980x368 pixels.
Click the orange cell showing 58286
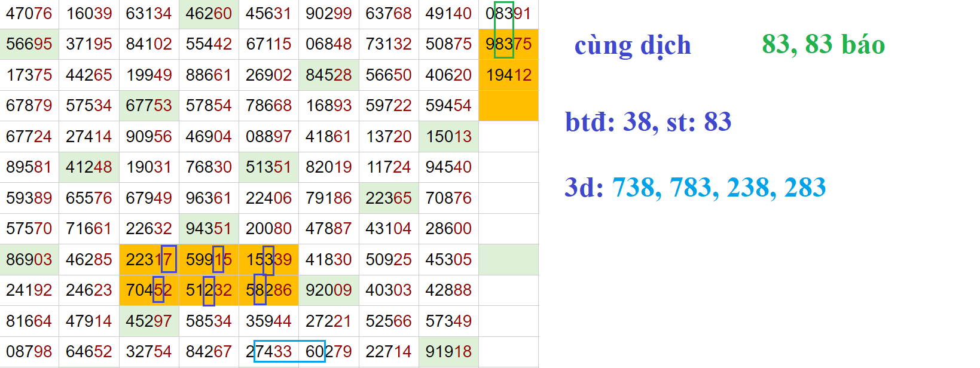pos(268,290)
